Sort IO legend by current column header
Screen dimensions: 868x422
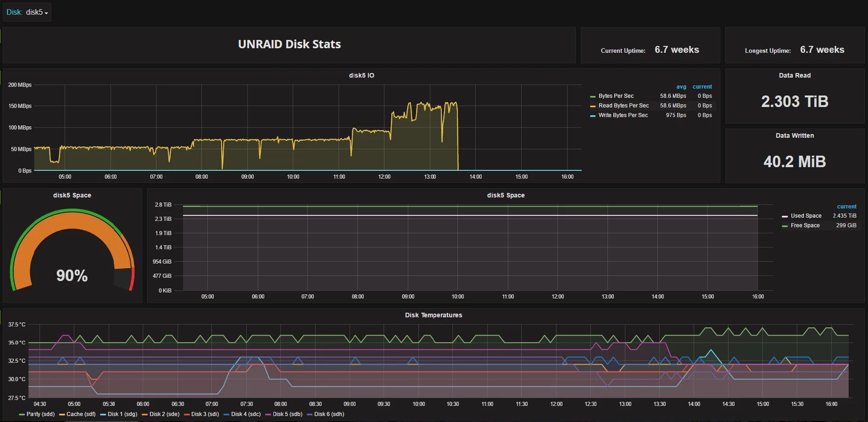[702, 87]
